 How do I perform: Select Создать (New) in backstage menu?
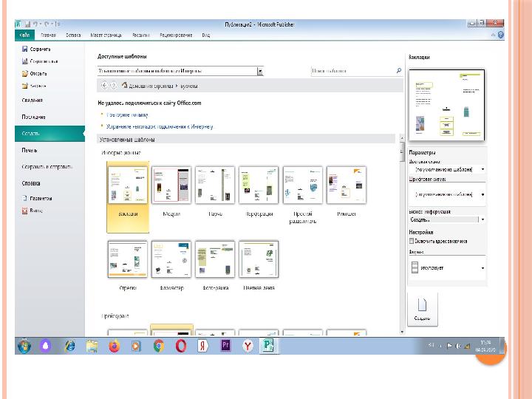[50, 134]
